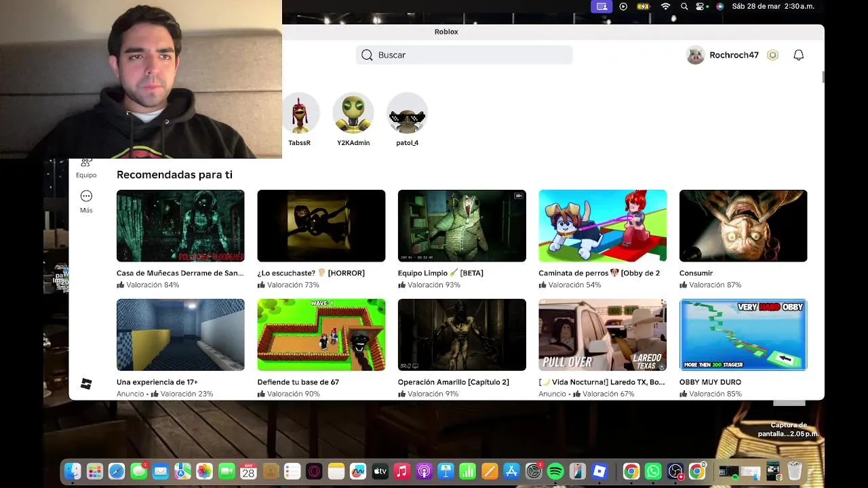Open Siri from the menu bar
Image resolution: width=868 pixels, height=488 pixels.
point(719,6)
